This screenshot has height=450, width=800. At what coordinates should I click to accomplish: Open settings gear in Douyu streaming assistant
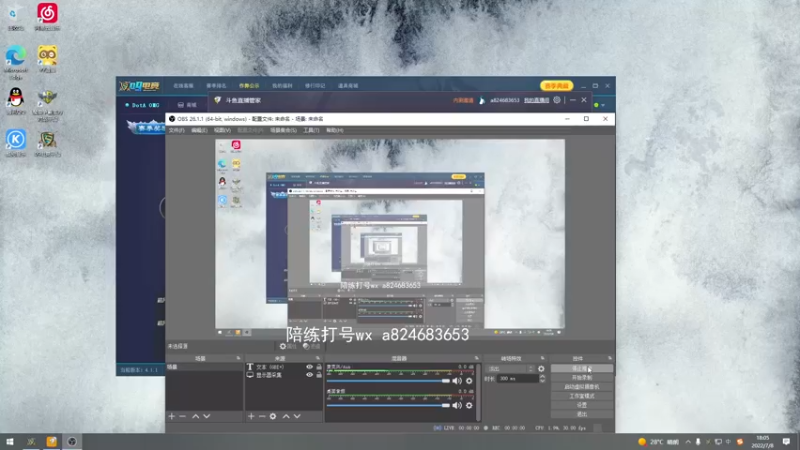tap(557, 100)
